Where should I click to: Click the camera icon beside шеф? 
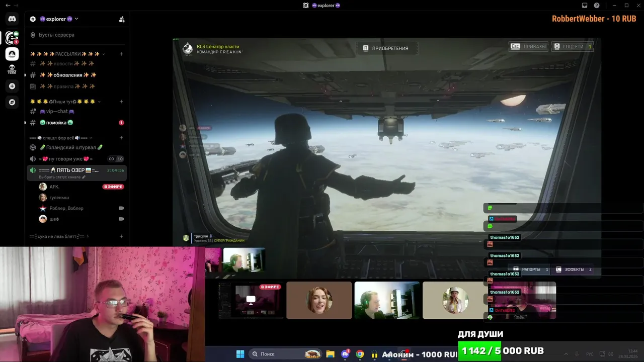coord(121,219)
